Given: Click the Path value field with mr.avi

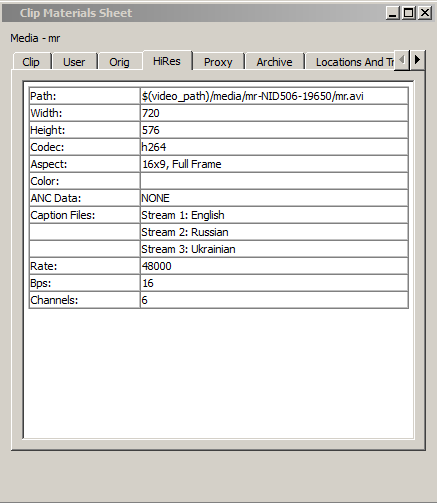Looking at the screenshot, I should click(274, 96).
